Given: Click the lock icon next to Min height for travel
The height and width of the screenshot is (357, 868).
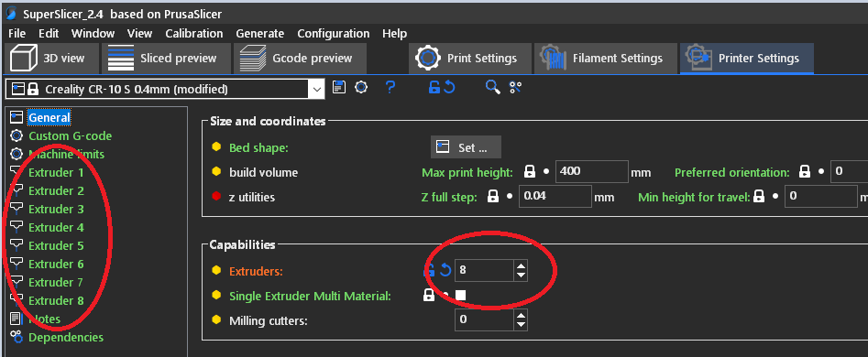Looking at the screenshot, I should 758,196.
